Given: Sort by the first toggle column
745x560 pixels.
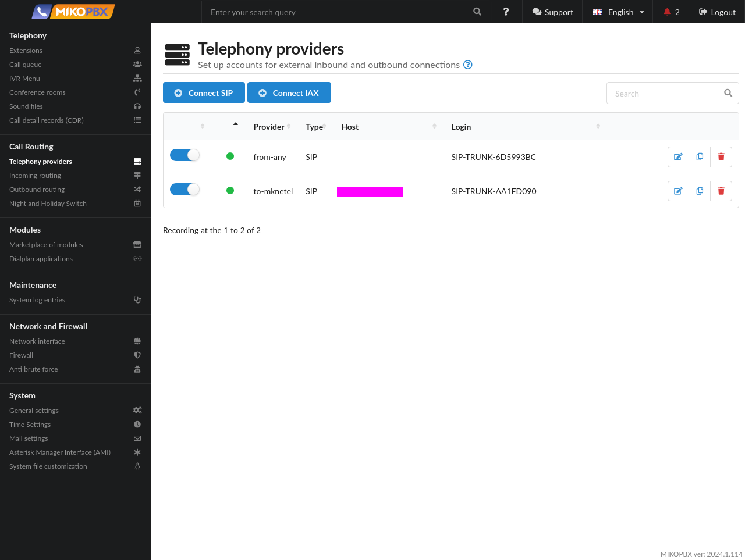Looking at the screenshot, I should (x=203, y=126).
